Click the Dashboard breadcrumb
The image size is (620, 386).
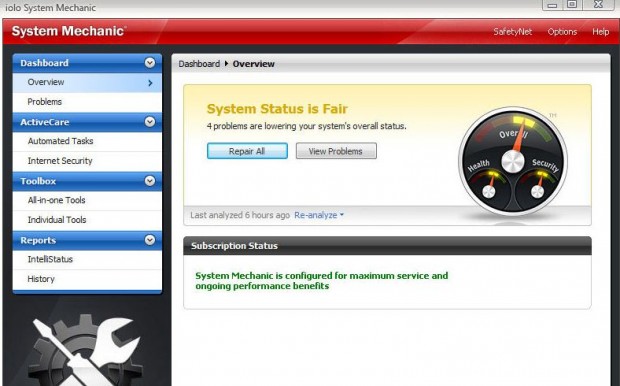(199, 64)
